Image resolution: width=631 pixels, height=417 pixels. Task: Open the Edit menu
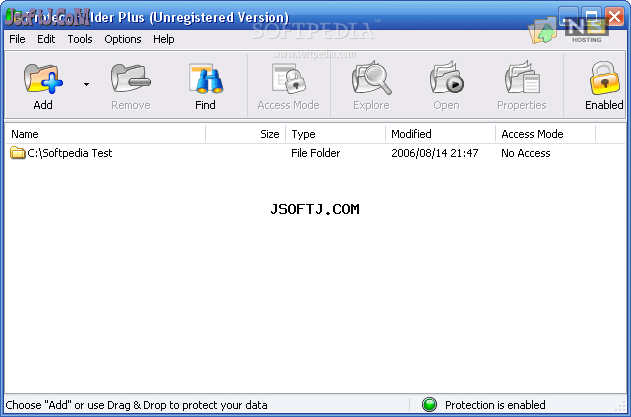[46, 39]
